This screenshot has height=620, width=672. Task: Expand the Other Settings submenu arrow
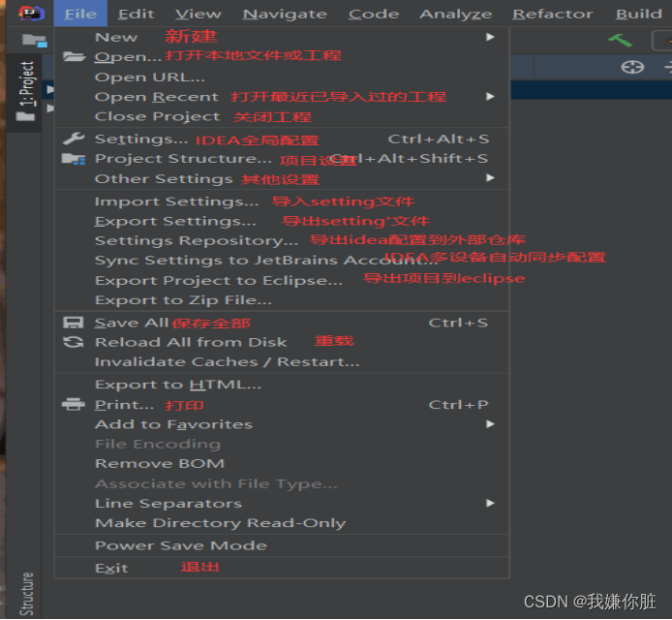tap(490, 178)
